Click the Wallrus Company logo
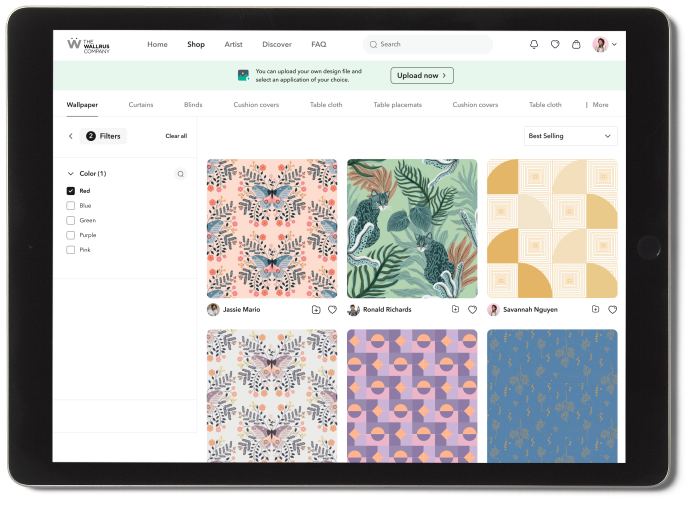This screenshot has width=693, height=505. tap(88, 45)
